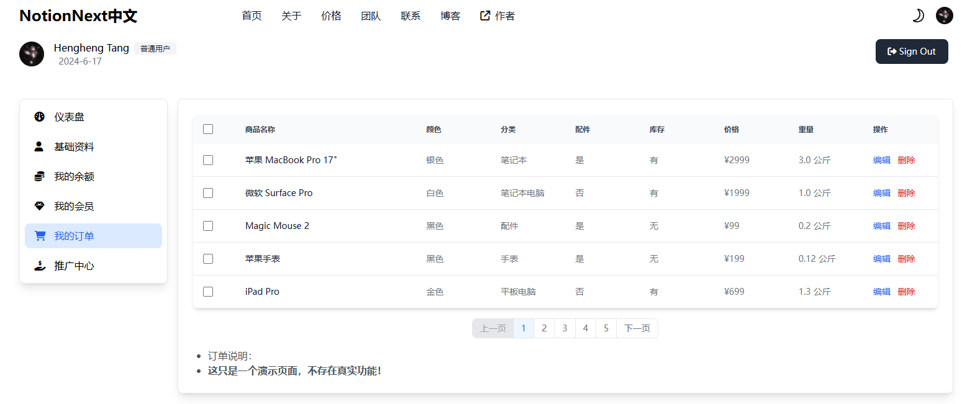Open the 关于 nav item
This screenshot has width=980, height=404.
(291, 16)
